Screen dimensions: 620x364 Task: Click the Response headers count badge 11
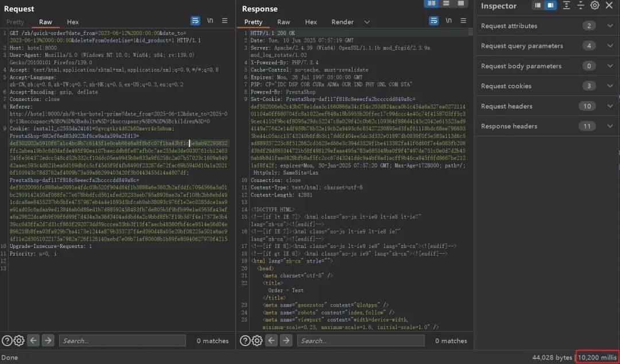point(587,126)
